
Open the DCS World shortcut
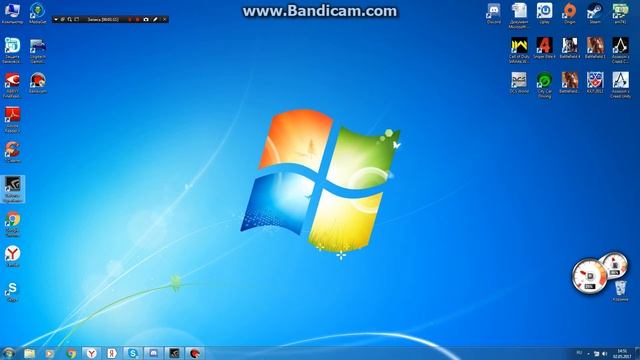tap(519, 82)
